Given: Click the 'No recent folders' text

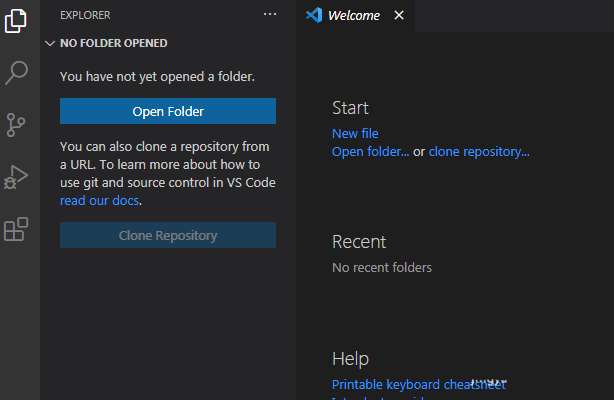Looking at the screenshot, I should (x=382, y=267).
